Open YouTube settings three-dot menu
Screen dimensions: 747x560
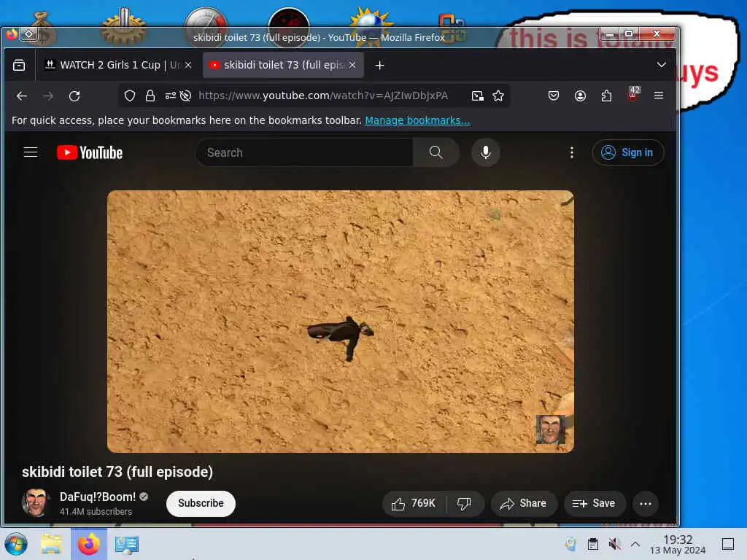572,152
